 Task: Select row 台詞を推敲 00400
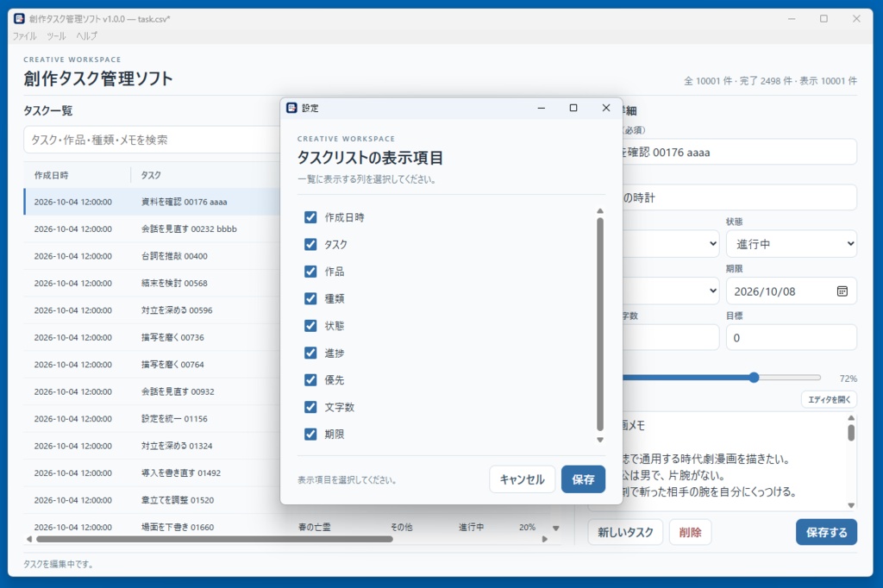[x=152, y=256]
